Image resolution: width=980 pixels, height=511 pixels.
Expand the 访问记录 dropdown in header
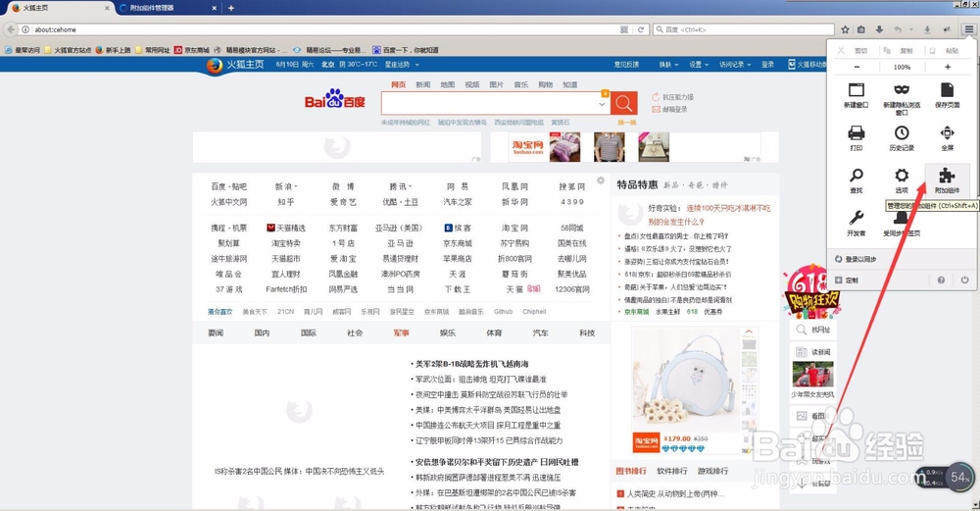[734, 65]
